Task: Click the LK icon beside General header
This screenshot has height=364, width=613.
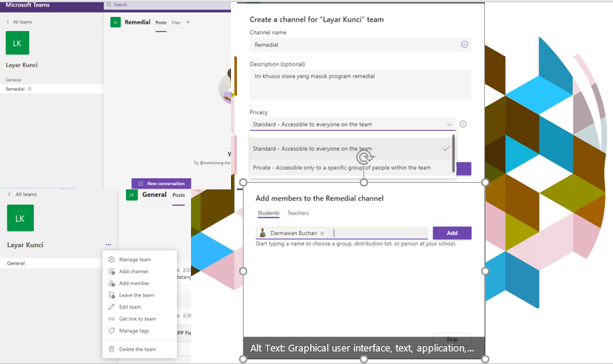Action: point(132,195)
